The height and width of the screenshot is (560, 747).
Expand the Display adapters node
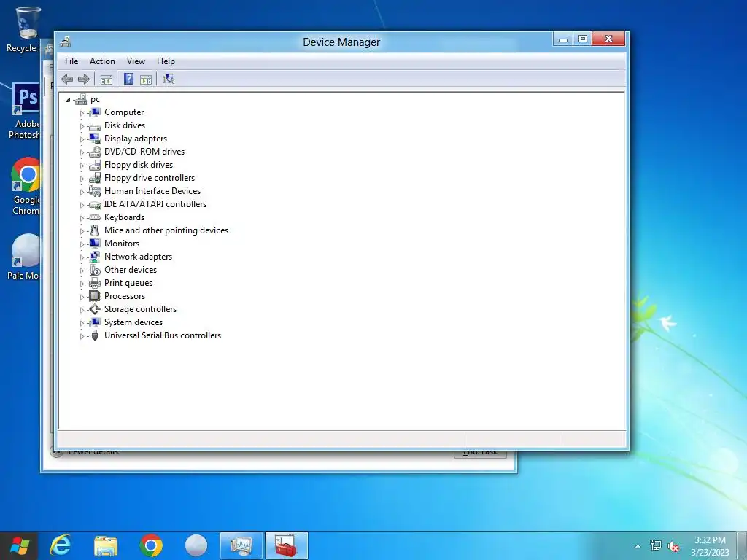82,139
